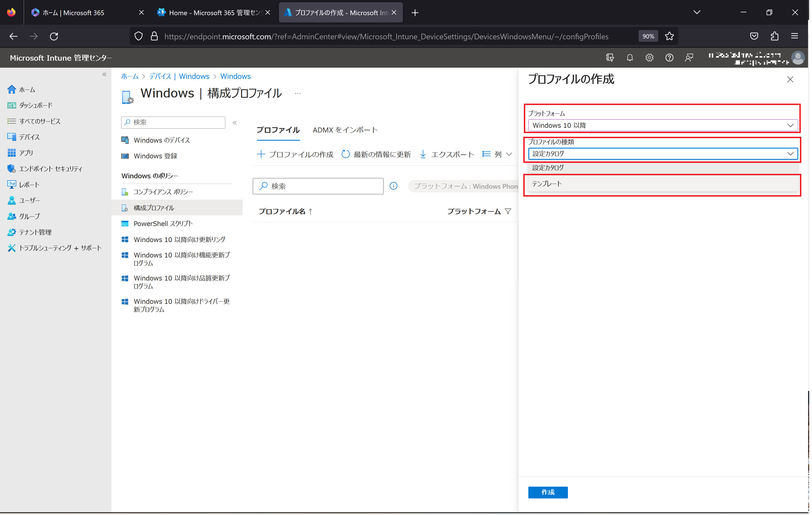
Task: Sort by プロファイル名 column
Action: 285,212
